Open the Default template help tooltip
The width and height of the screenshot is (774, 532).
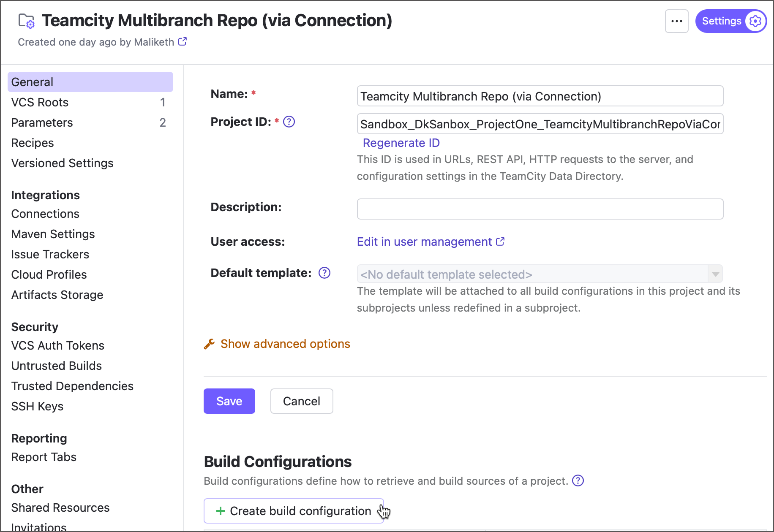(324, 273)
